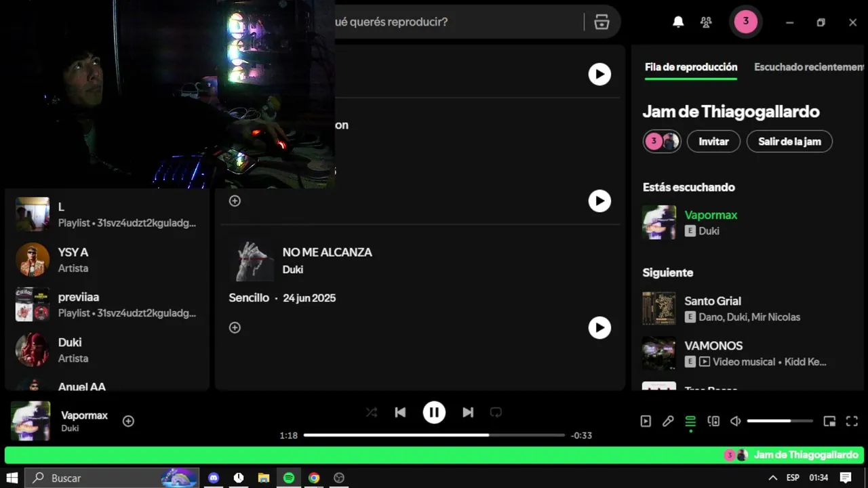Viewport: 868px width, 488px height.
Task: Open previiaa playlist in library
Action: click(107, 304)
